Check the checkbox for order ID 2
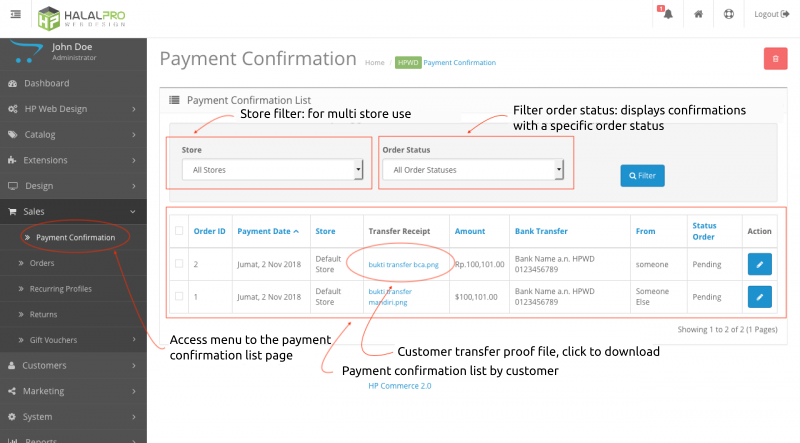 [179, 264]
